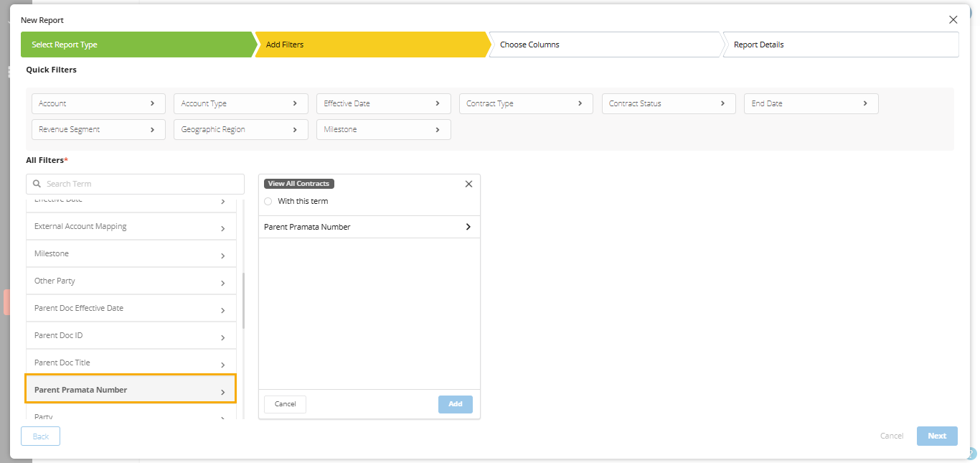The height and width of the screenshot is (463, 980).
Task: Close the View All Contracts panel
Action: tap(468, 184)
